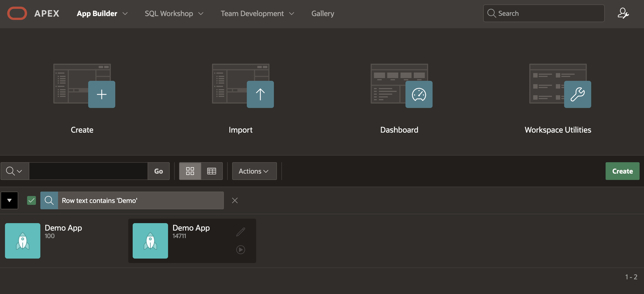Switch to the report table view
644x294 pixels.
pos(212,171)
